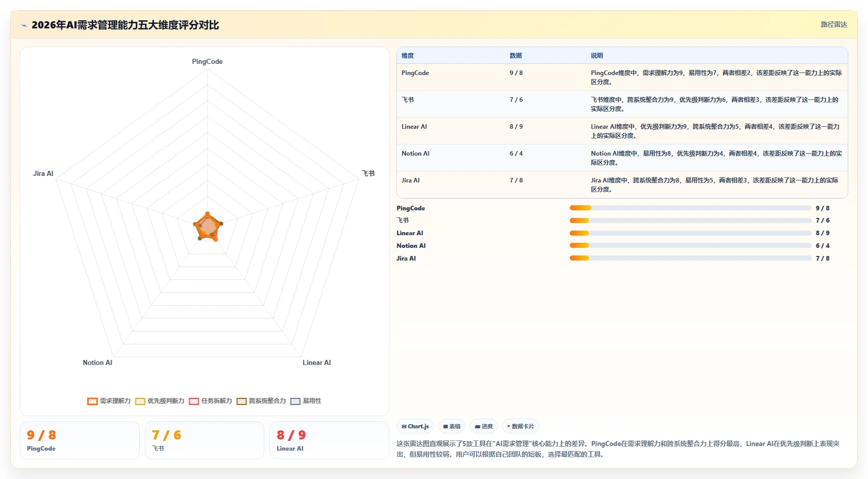Click the 9 / 8 value in the table

pyautogui.click(x=516, y=73)
